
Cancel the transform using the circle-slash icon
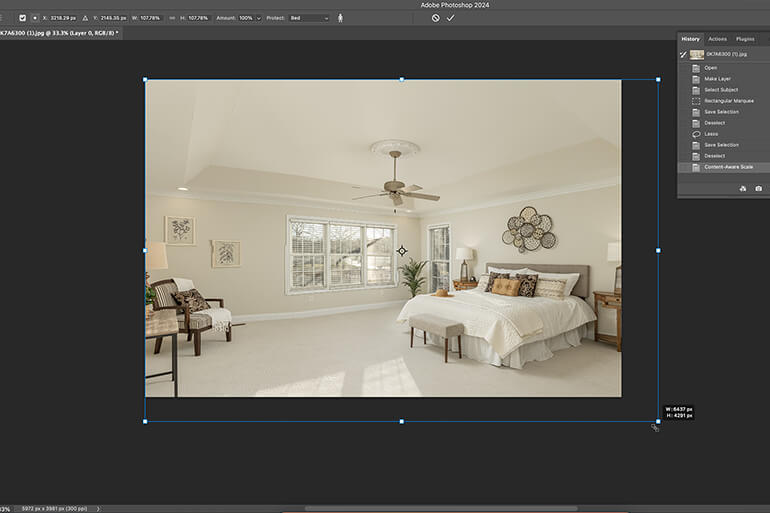point(436,18)
